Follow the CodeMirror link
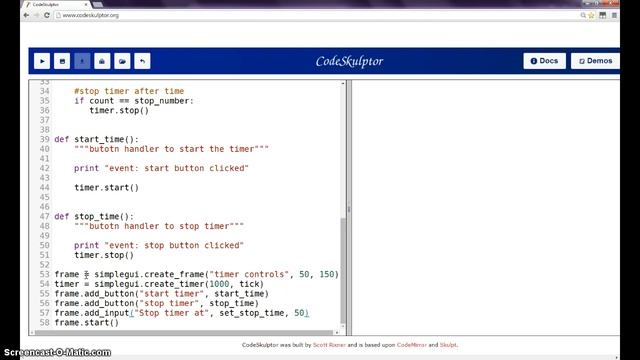 pyautogui.click(x=411, y=345)
